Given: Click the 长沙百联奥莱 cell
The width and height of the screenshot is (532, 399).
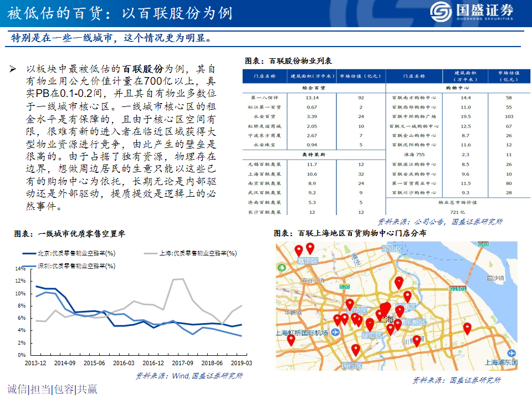Looking at the screenshot, I should tap(265, 212).
